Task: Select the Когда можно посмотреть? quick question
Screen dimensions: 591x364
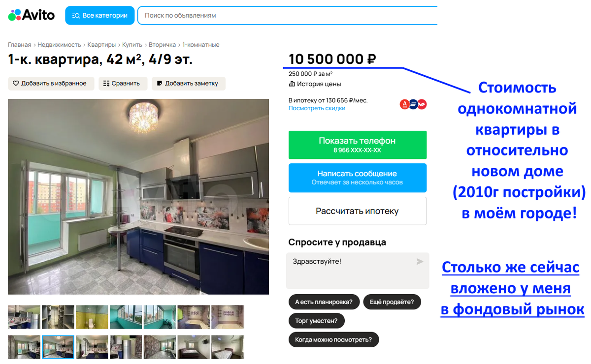Action: [x=333, y=339]
